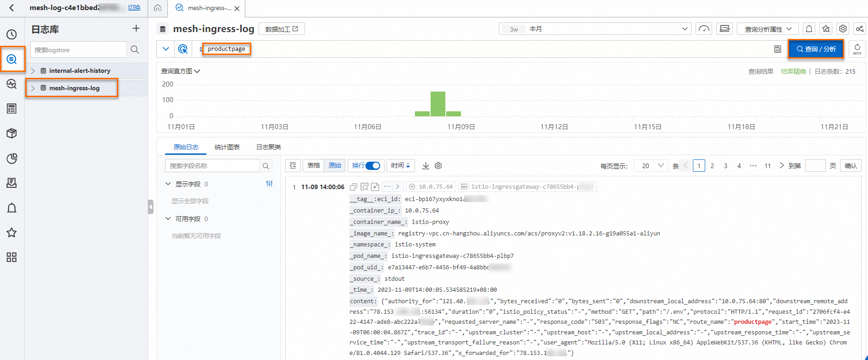
Task: Click the field name search magnifier
Action: (266, 166)
